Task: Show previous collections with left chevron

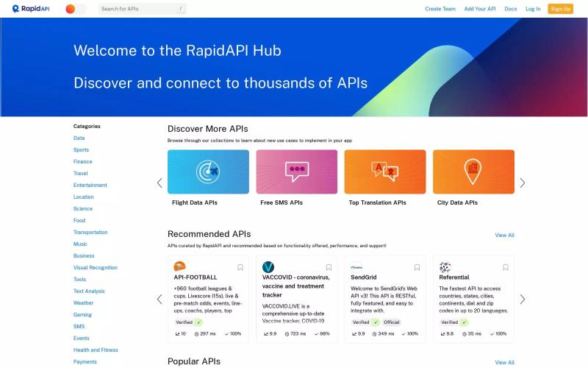Action: pos(159,183)
